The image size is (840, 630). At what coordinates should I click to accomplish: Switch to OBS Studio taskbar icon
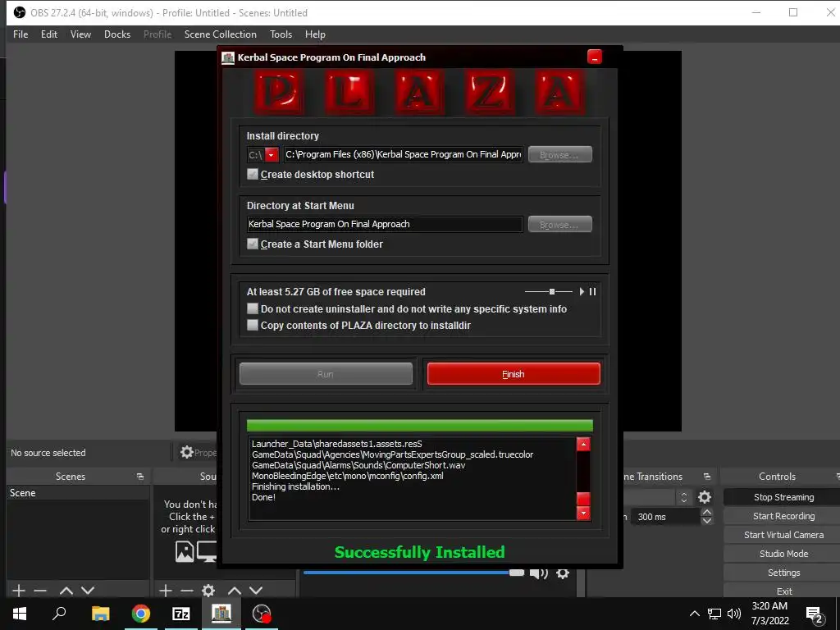(261, 614)
